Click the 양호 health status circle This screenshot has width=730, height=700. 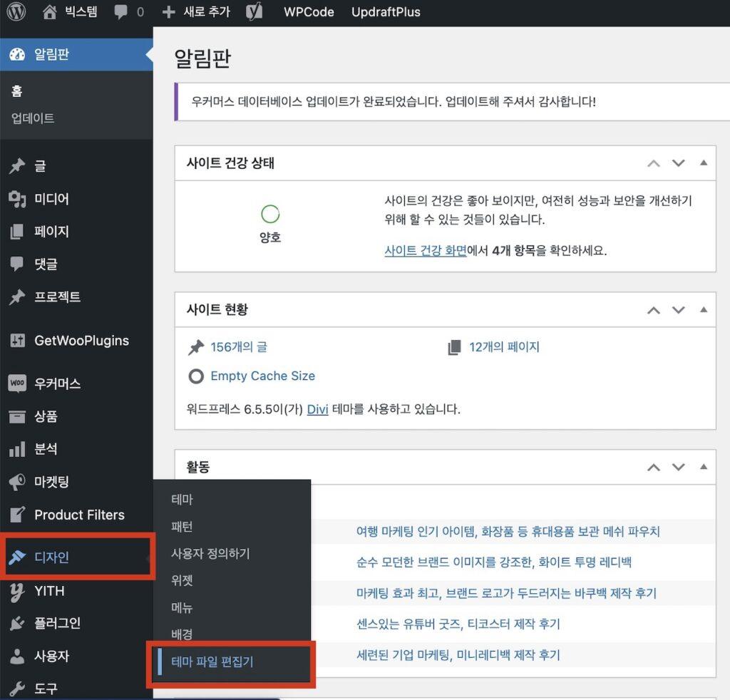point(270,214)
